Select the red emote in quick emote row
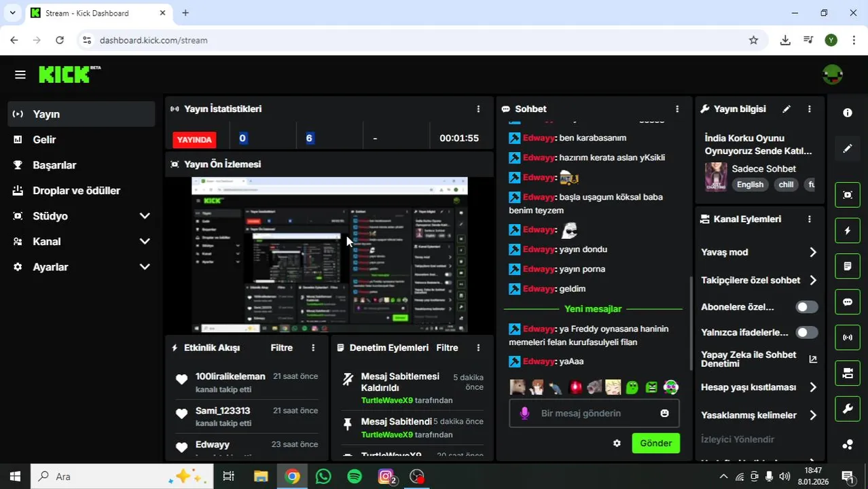Screen dimensions: 868x489 (x=575, y=387)
